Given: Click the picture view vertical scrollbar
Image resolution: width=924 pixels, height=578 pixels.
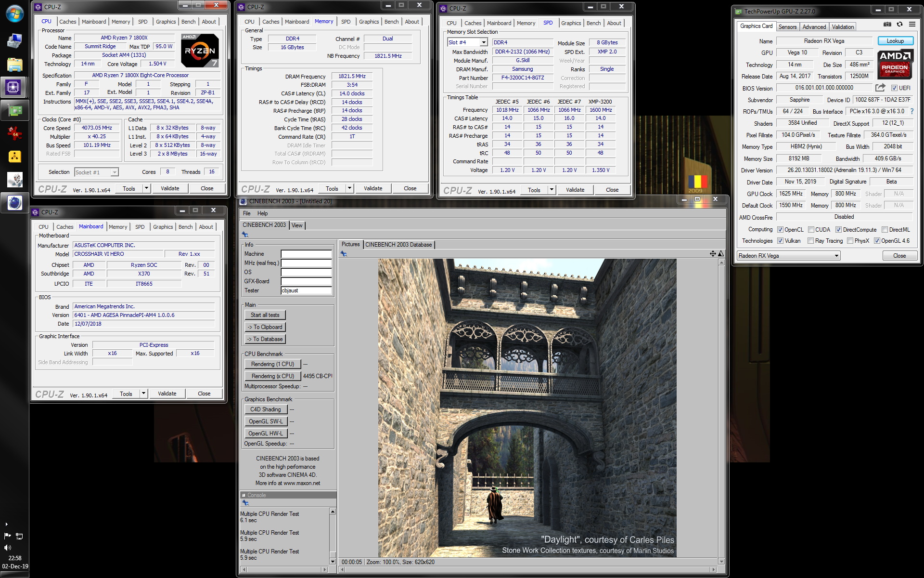Looking at the screenshot, I should [721, 412].
